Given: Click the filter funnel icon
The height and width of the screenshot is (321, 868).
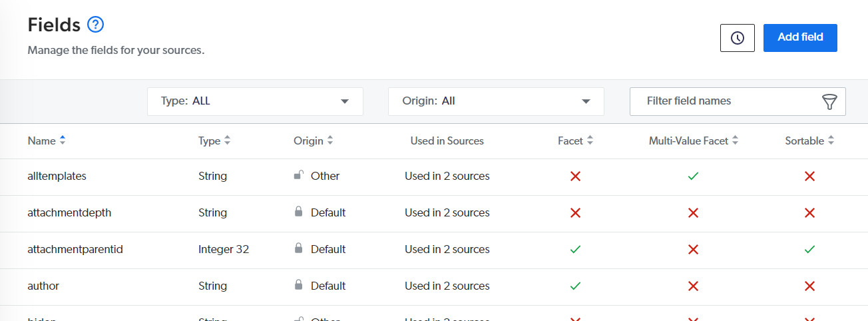Looking at the screenshot, I should pyautogui.click(x=829, y=101).
